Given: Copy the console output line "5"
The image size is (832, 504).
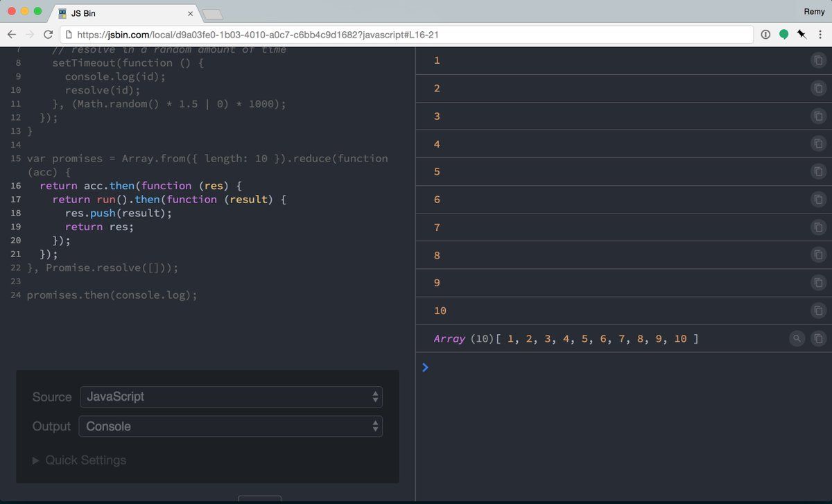Looking at the screenshot, I should [818, 172].
